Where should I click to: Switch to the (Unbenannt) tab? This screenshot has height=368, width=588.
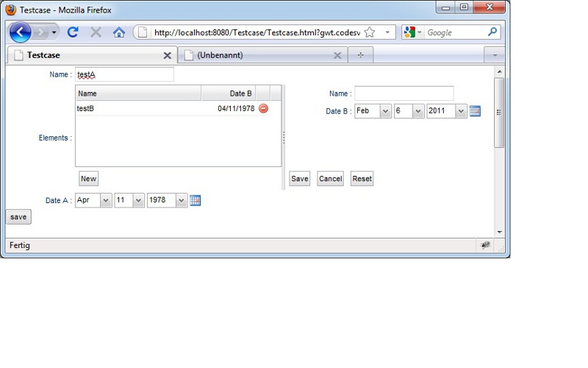coord(257,55)
